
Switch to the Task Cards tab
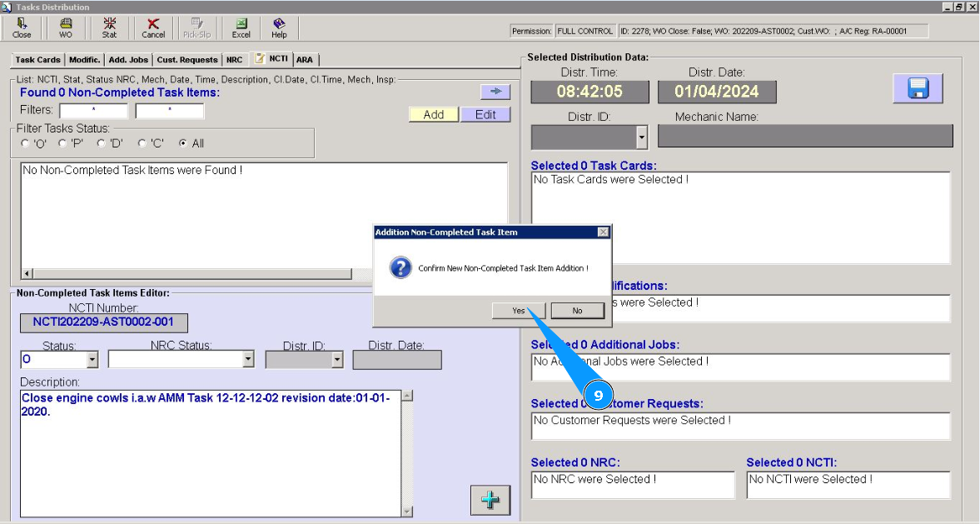37,59
